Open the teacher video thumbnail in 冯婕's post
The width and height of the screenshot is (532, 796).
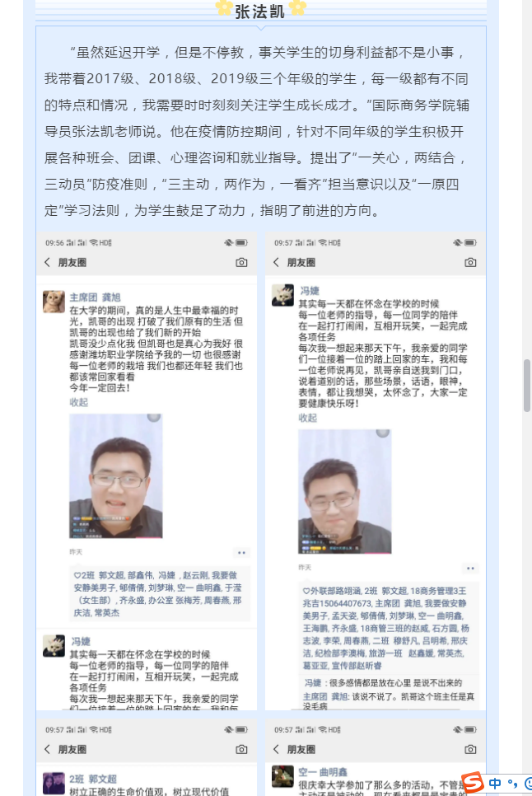point(345,491)
